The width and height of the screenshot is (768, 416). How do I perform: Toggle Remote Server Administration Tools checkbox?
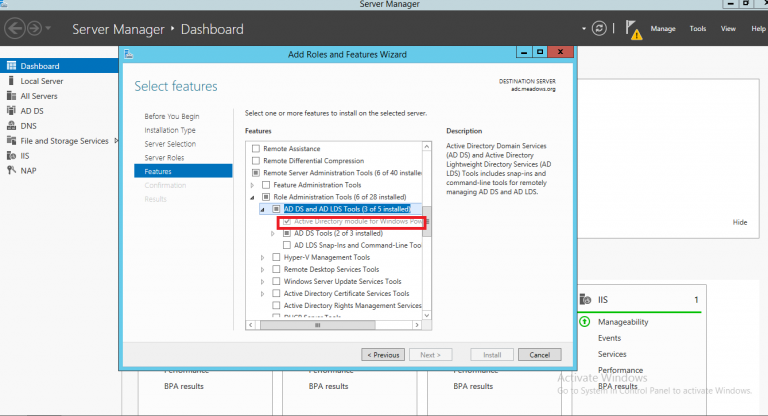click(256, 173)
